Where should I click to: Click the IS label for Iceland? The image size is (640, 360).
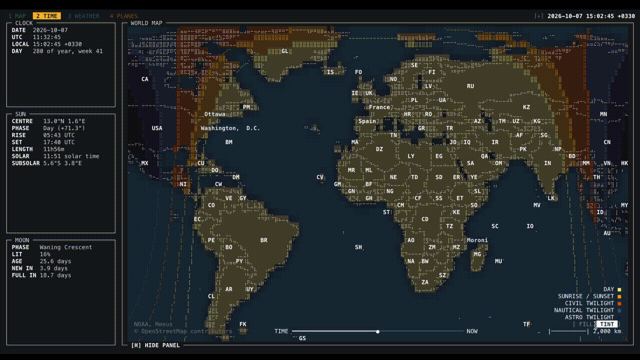pyautogui.click(x=330, y=72)
